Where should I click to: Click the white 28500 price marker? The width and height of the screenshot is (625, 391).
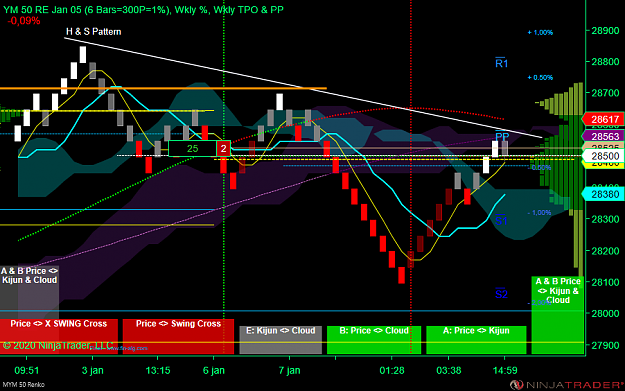tap(603, 156)
